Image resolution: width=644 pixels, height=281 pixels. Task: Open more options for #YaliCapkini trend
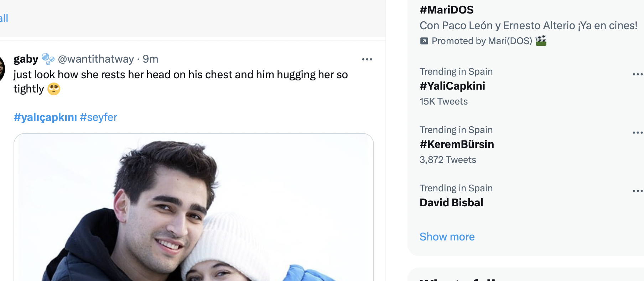point(637,74)
